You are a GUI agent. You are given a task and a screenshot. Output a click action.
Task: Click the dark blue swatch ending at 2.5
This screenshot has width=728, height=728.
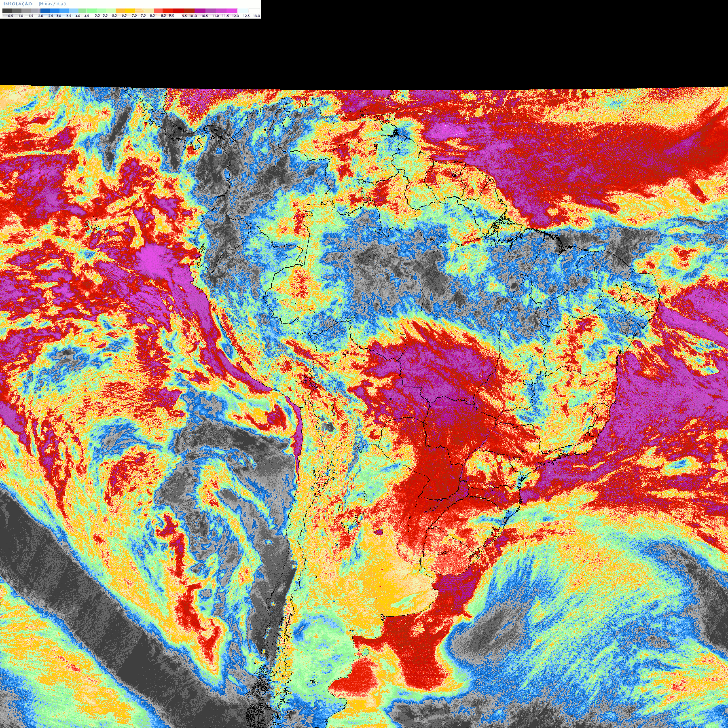pos(45,11)
